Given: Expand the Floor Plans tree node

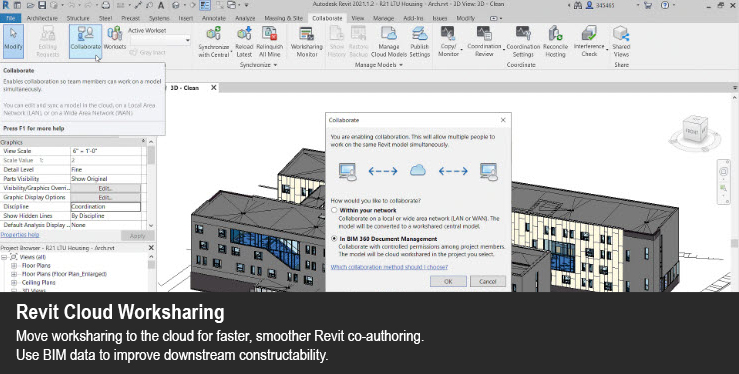Looking at the screenshot, I should pyautogui.click(x=14, y=266).
